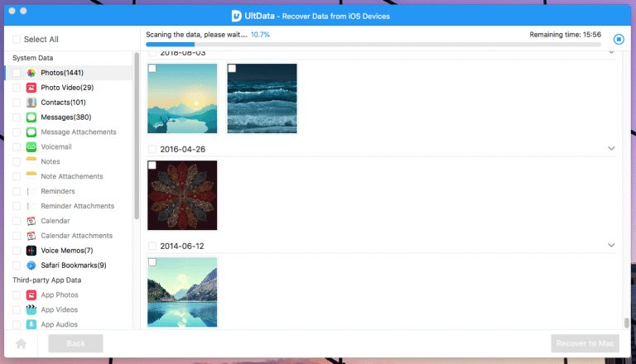The image size is (636, 364).
Task: Open the Notes category
Action: [50, 161]
